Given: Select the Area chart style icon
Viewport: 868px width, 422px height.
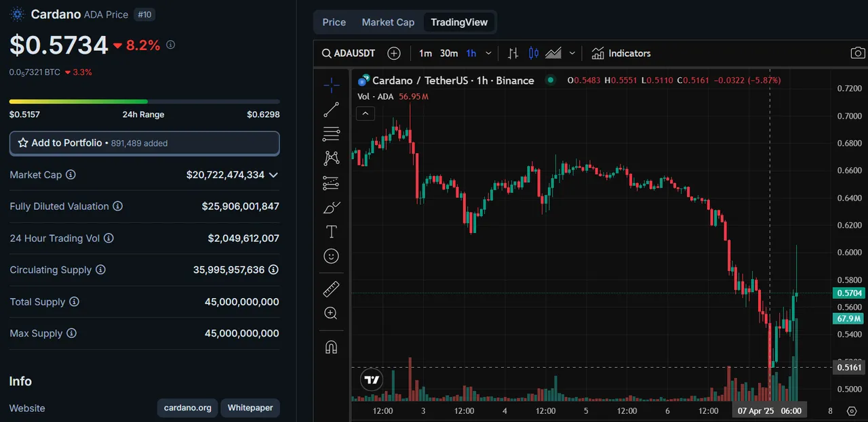Looking at the screenshot, I should point(553,54).
